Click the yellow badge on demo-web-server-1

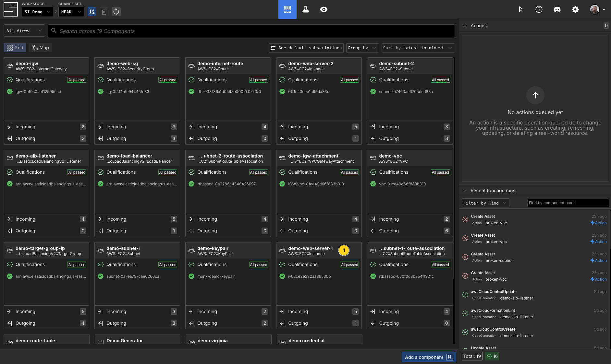(x=344, y=250)
